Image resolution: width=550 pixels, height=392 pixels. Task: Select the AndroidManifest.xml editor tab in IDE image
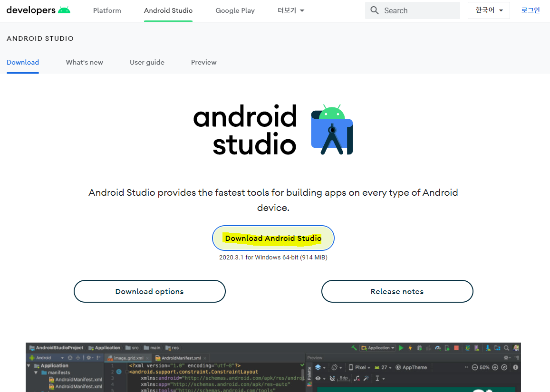click(181, 358)
